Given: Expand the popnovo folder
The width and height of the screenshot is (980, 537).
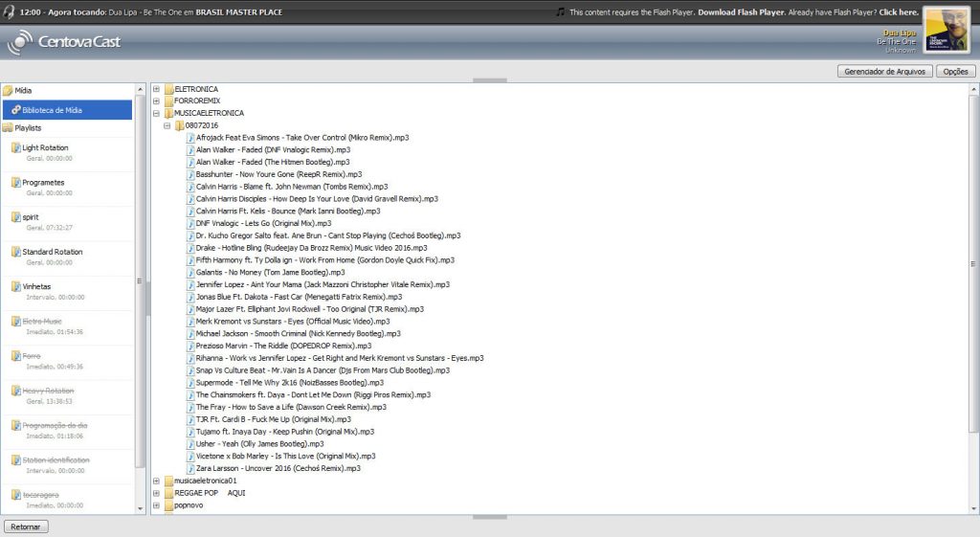Looking at the screenshot, I should tap(156, 505).
